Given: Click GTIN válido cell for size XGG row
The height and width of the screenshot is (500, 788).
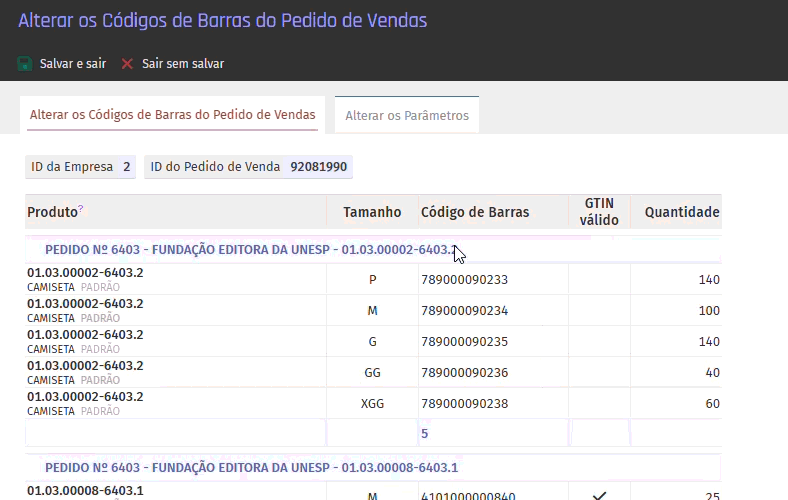Looking at the screenshot, I should 599,404.
